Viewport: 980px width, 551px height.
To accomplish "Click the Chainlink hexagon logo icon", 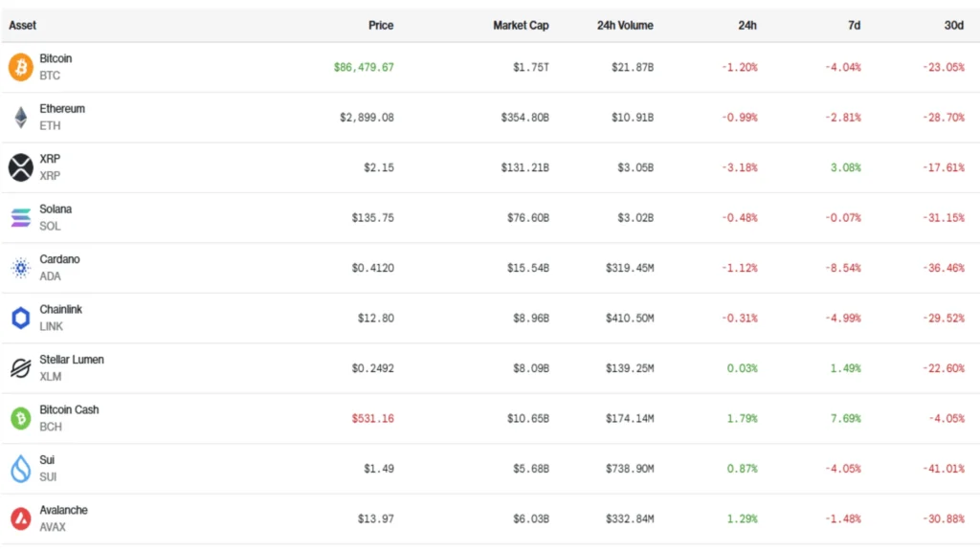I will (x=20, y=319).
